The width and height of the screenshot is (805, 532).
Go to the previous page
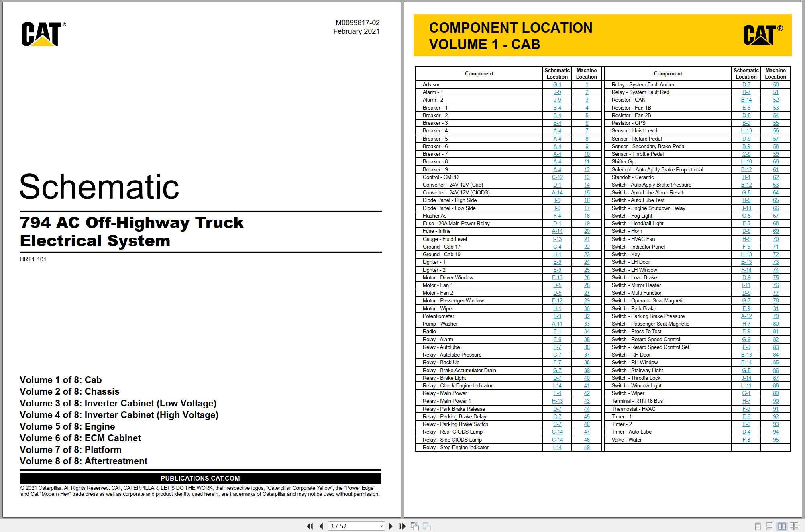(x=321, y=526)
